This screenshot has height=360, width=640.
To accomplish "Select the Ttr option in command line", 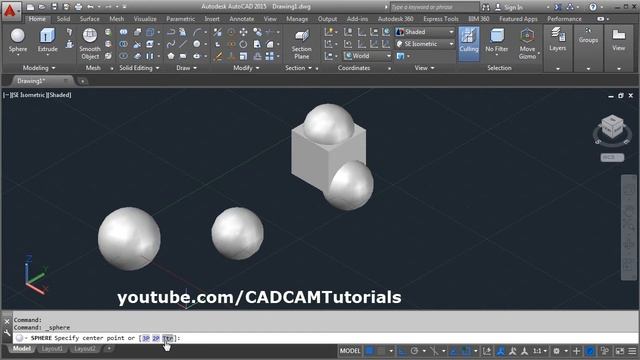I will click(167, 338).
